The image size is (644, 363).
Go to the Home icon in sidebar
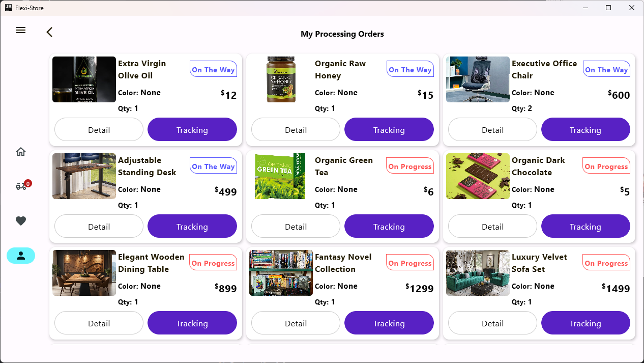(x=21, y=152)
